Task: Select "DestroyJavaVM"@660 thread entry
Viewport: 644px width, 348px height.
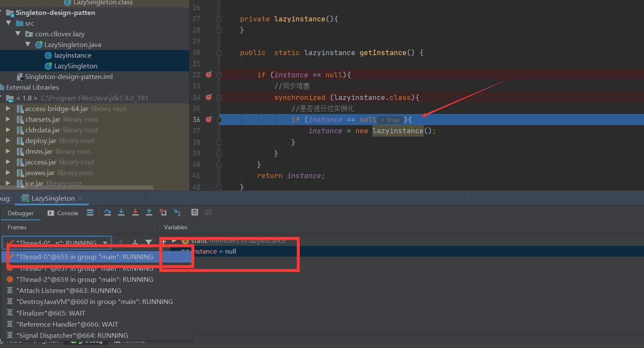Action: point(97,301)
